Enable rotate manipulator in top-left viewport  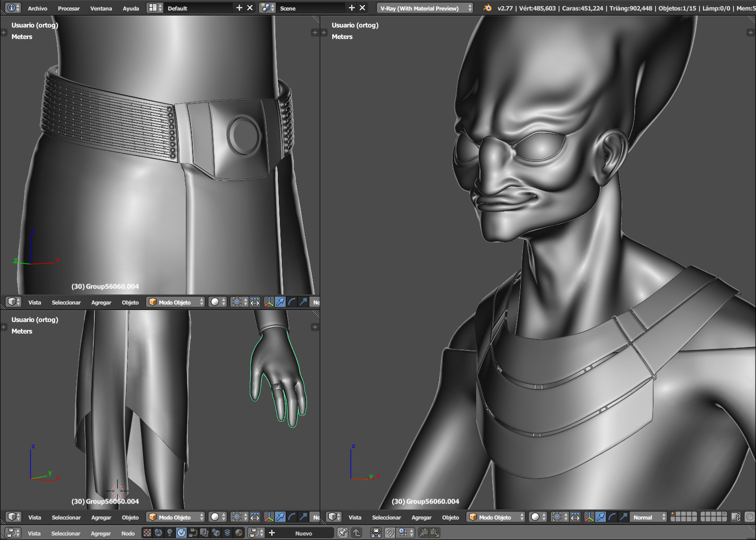coord(292,302)
